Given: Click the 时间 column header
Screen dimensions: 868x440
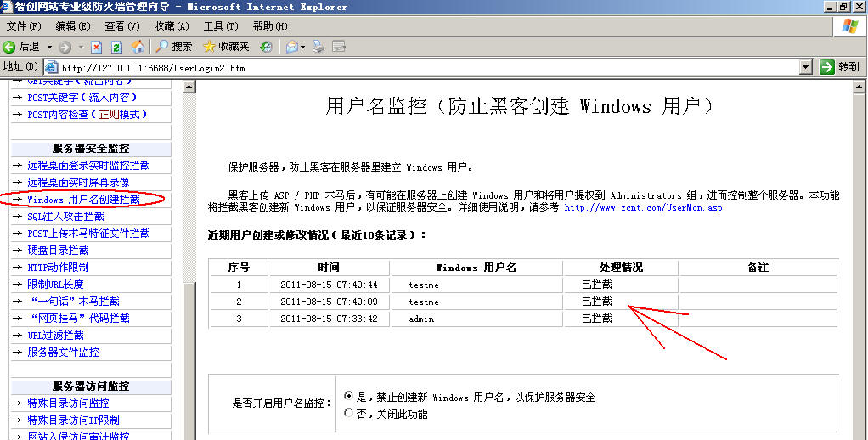Looking at the screenshot, I should (329, 268).
